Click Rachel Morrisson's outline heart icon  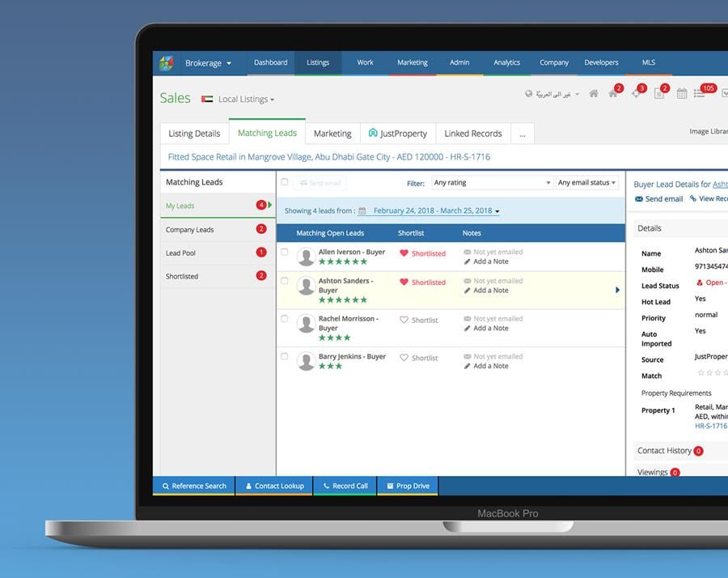tap(404, 320)
